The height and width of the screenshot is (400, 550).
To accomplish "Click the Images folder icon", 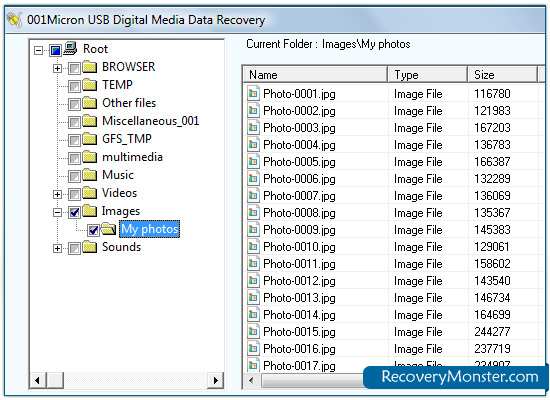I will click(90, 211).
